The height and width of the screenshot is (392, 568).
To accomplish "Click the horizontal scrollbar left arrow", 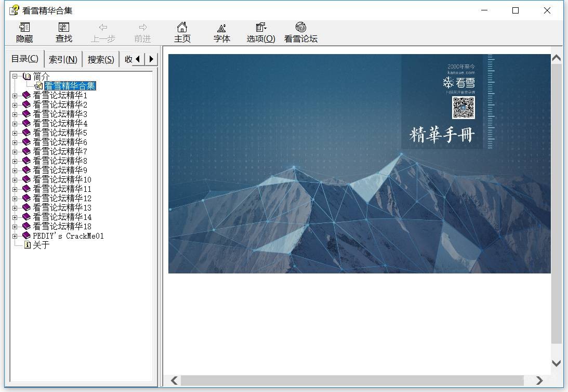I will click(x=174, y=381).
